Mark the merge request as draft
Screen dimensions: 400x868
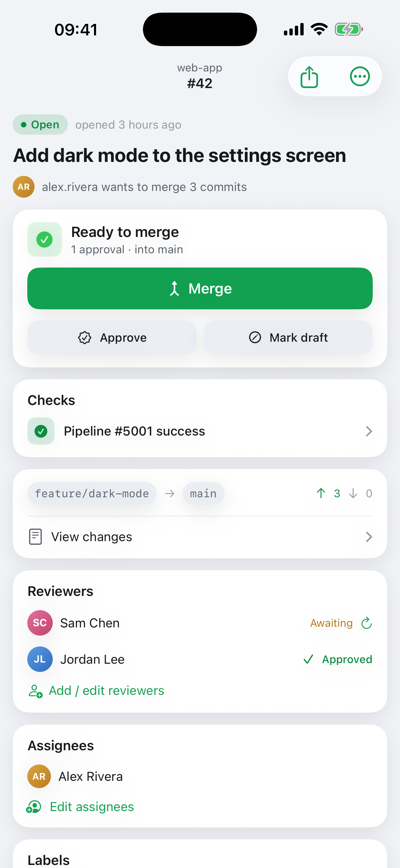(288, 337)
